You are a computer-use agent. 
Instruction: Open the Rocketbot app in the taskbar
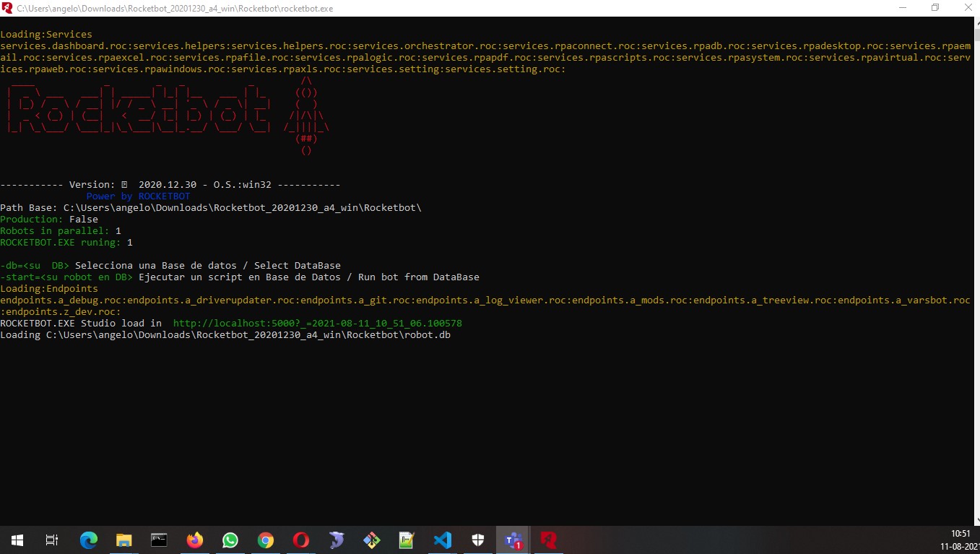pyautogui.click(x=549, y=540)
